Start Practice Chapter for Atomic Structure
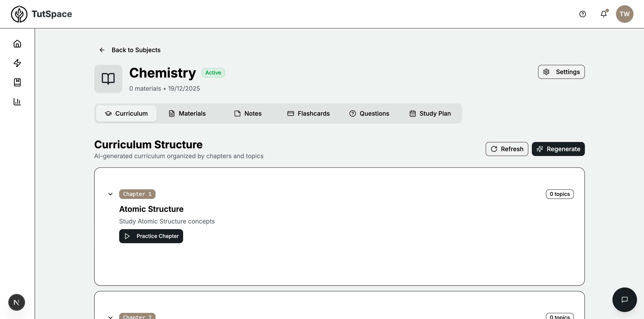The width and height of the screenshot is (644, 319). pos(151,236)
